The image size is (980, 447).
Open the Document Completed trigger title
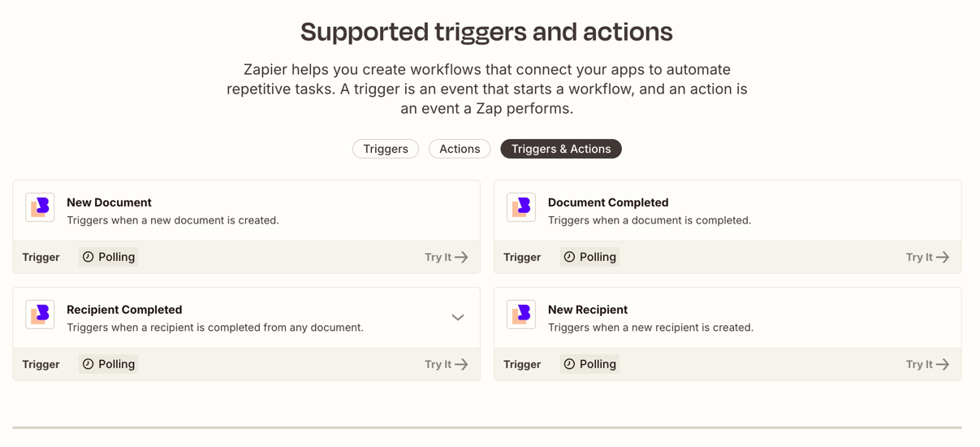coord(608,202)
